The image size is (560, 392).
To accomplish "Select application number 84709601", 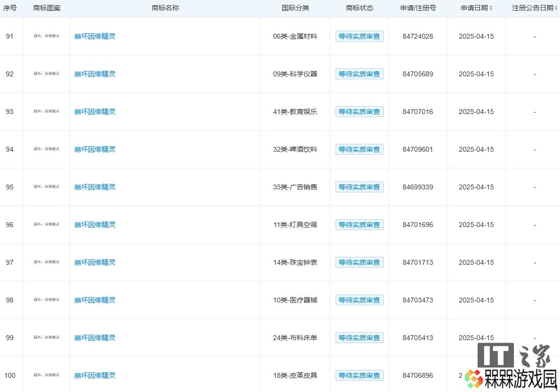I will point(418,149).
